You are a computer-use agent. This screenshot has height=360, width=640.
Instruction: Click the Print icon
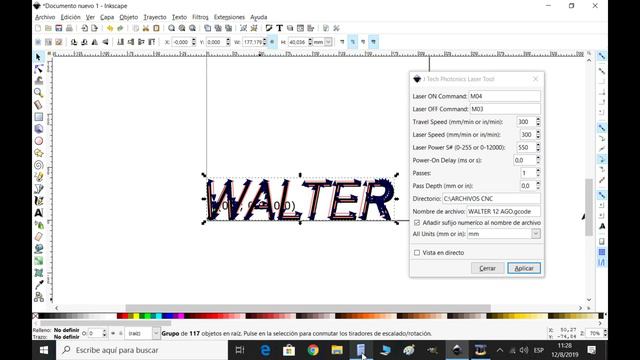click(x=69, y=28)
